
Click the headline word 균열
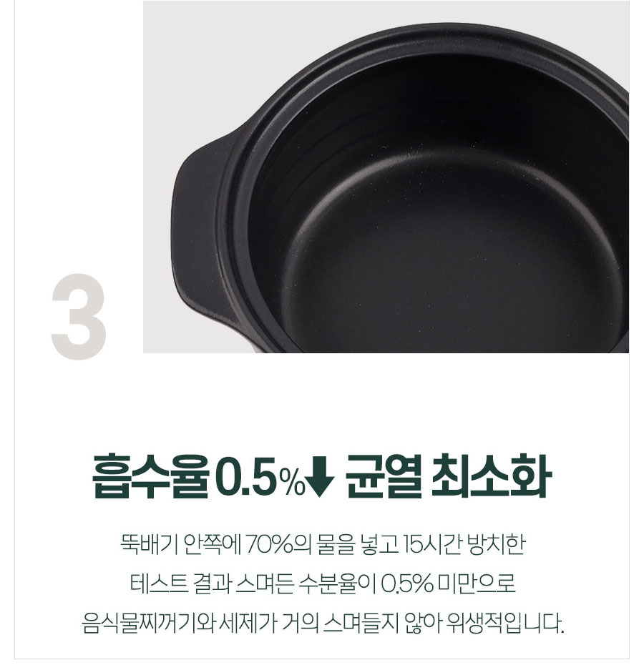pos(384,476)
